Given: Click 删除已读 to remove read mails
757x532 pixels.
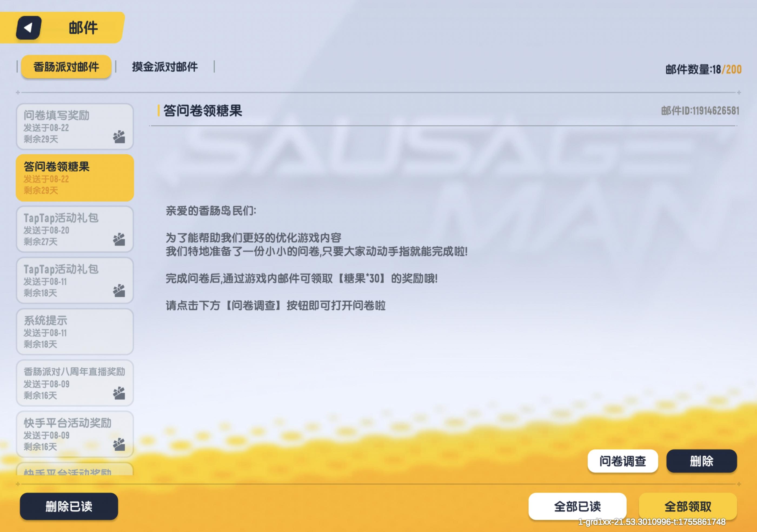Looking at the screenshot, I should pos(69,506).
